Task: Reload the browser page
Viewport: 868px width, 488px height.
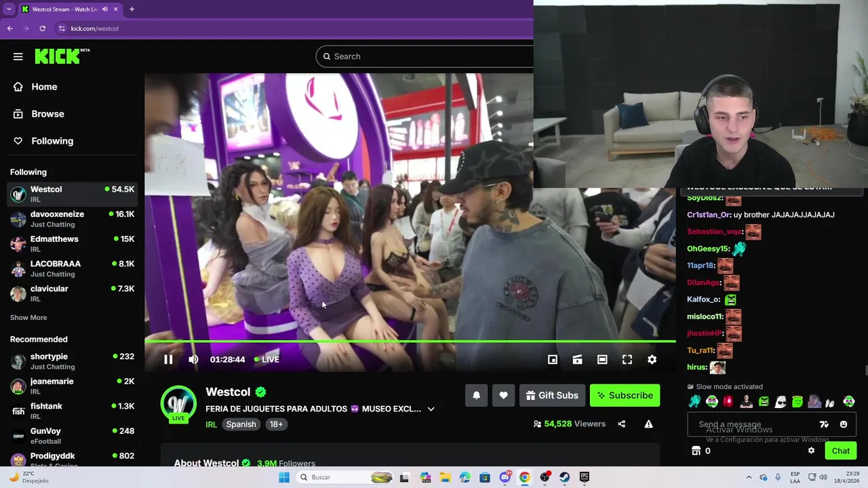Action: coord(42,28)
